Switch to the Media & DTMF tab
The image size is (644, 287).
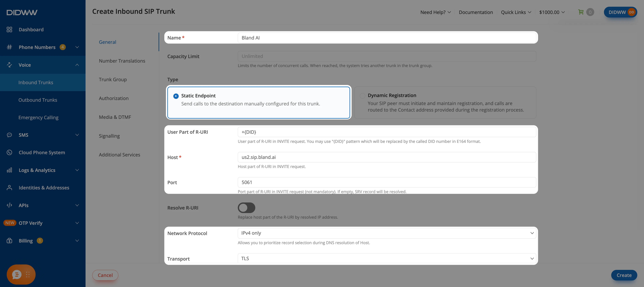pos(115,117)
